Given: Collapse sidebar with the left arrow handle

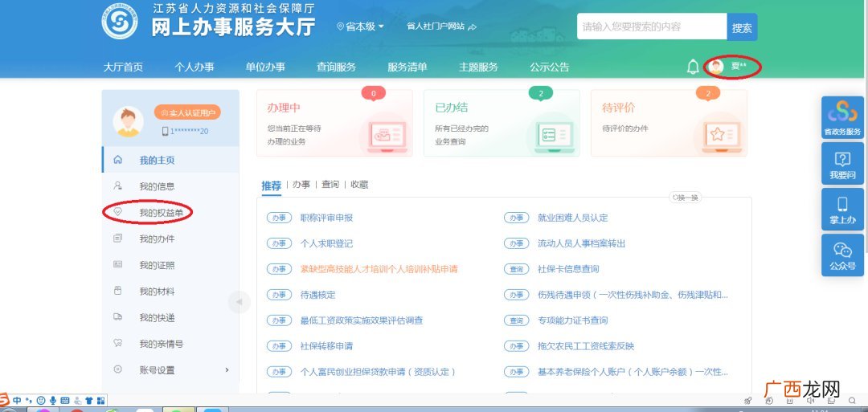Looking at the screenshot, I should click(x=240, y=302).
